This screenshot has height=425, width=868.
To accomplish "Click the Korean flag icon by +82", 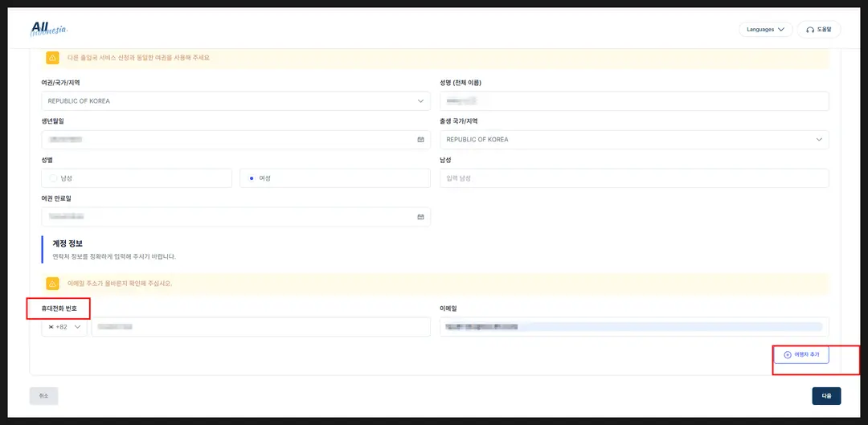I will [51, 327].
